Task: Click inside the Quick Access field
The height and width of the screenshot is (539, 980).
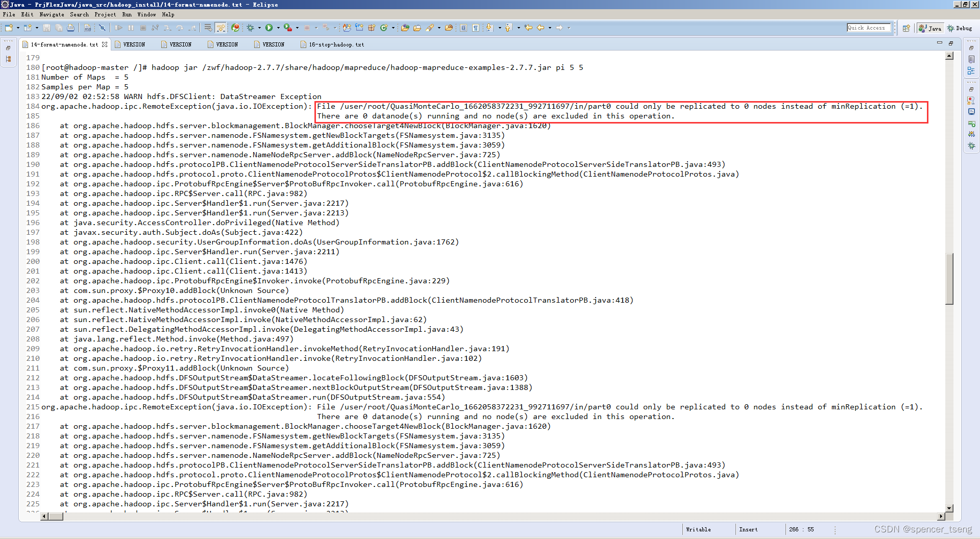Action: point(868,28)
